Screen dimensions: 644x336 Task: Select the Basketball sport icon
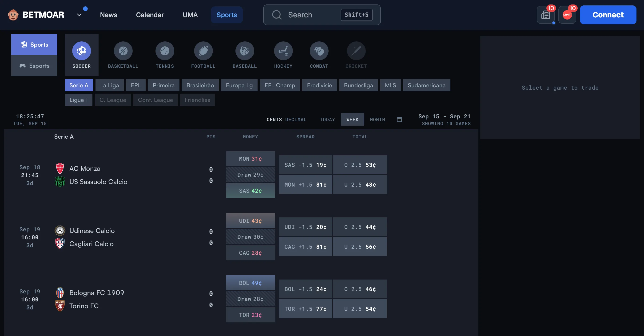123,51
